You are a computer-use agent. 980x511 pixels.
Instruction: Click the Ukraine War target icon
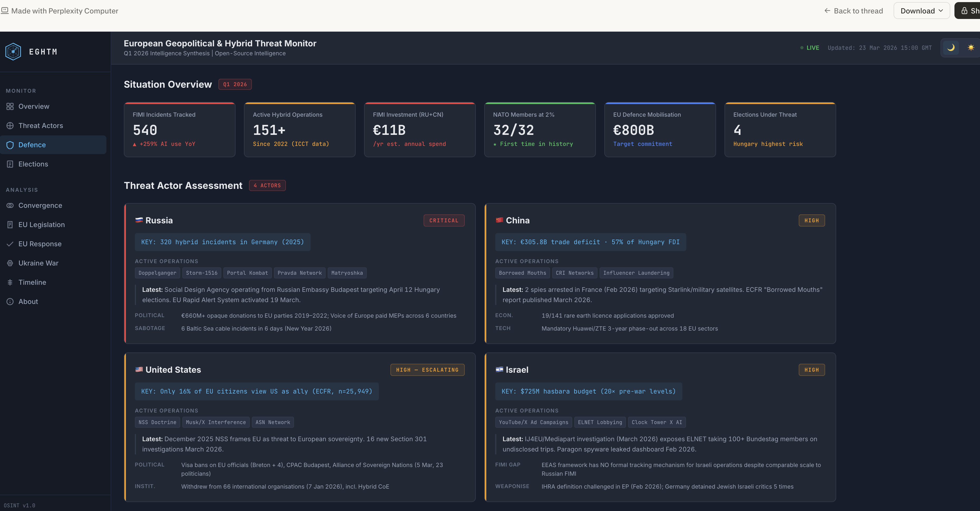click(10, 263)
